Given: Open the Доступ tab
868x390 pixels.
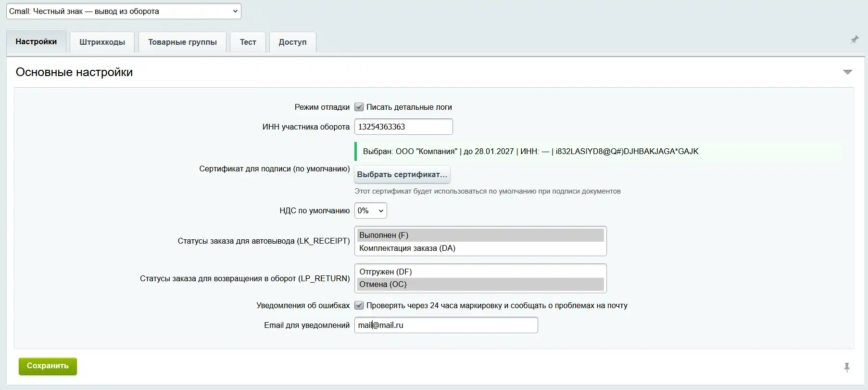Looking at the screenshot, I should pyautogui.click(x=292, y=42).
